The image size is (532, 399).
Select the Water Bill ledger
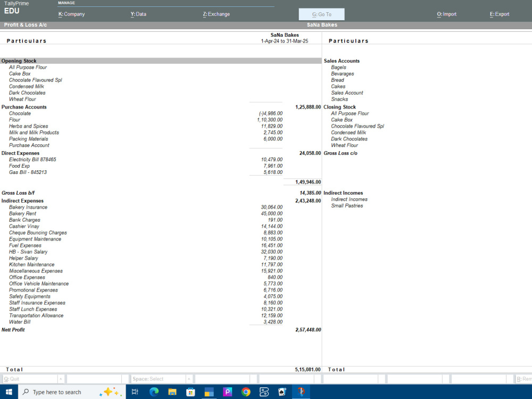[x=20, y=322]
